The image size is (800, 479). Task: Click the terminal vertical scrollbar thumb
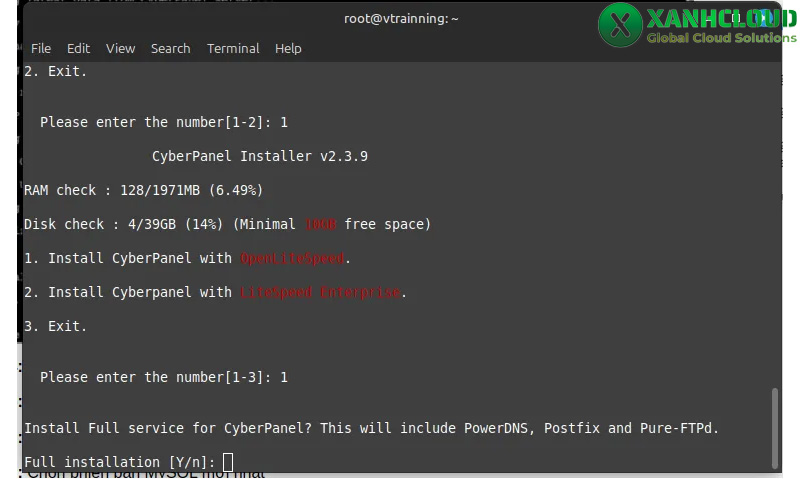[x=774, y=427]
